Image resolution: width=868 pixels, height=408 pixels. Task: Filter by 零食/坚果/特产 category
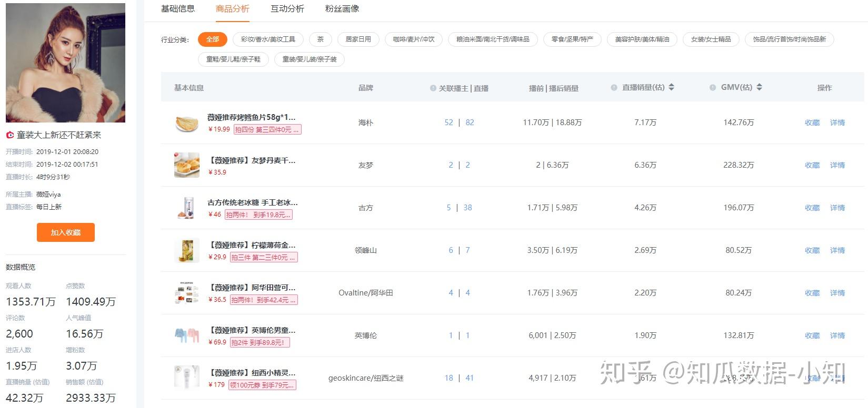point(572,39)
